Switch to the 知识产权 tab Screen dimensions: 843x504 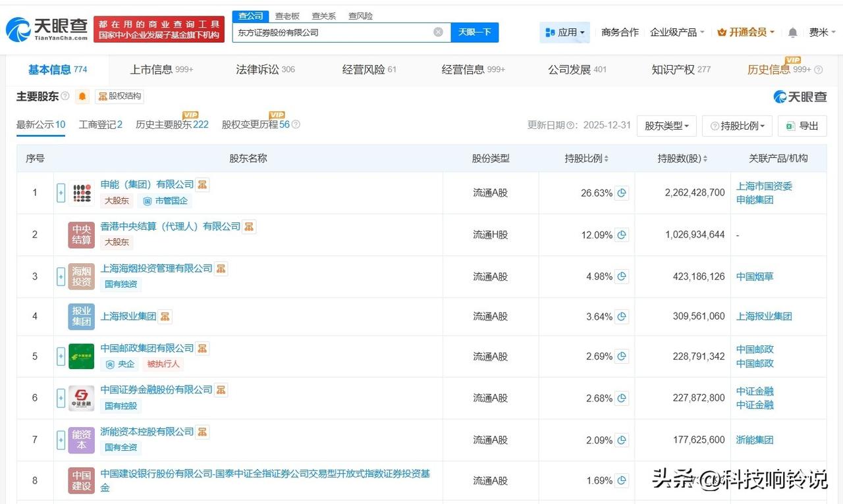coord(681,70)
